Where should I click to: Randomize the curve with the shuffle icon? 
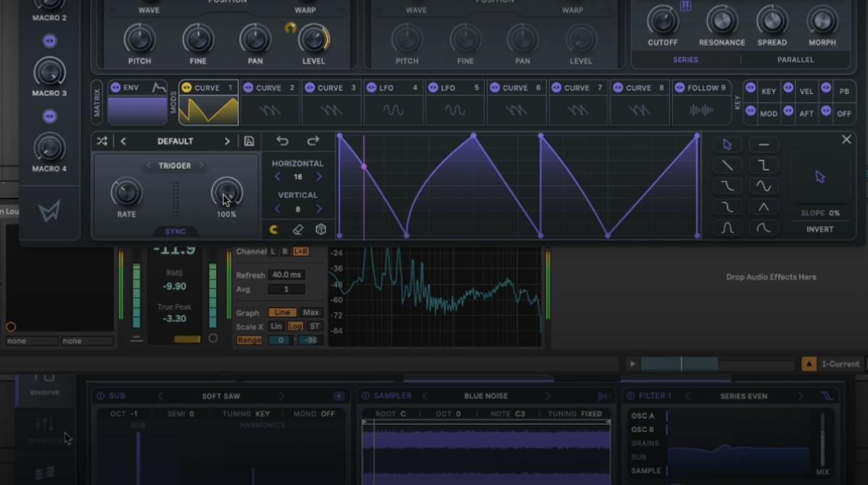click(x=102, y=141)
